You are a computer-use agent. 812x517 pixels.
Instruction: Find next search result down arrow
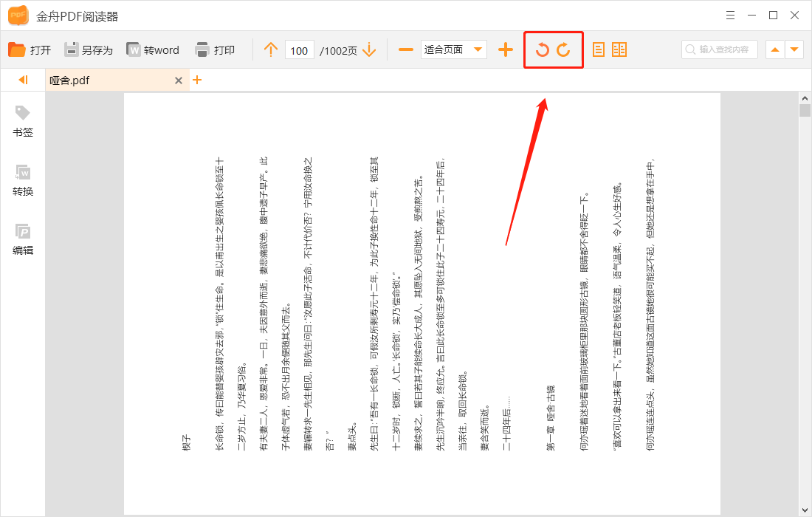click(x=794, y=49)
